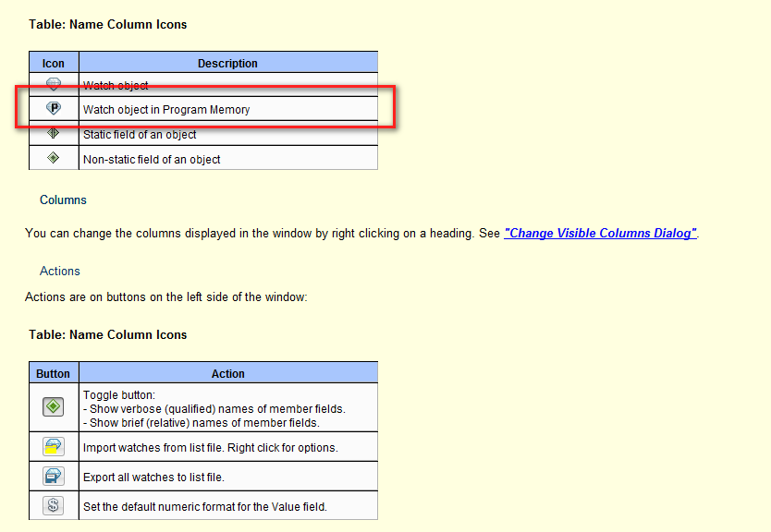The image size is (771, 532).
Task: Click the Columns section heading
Action: [63, 199]
